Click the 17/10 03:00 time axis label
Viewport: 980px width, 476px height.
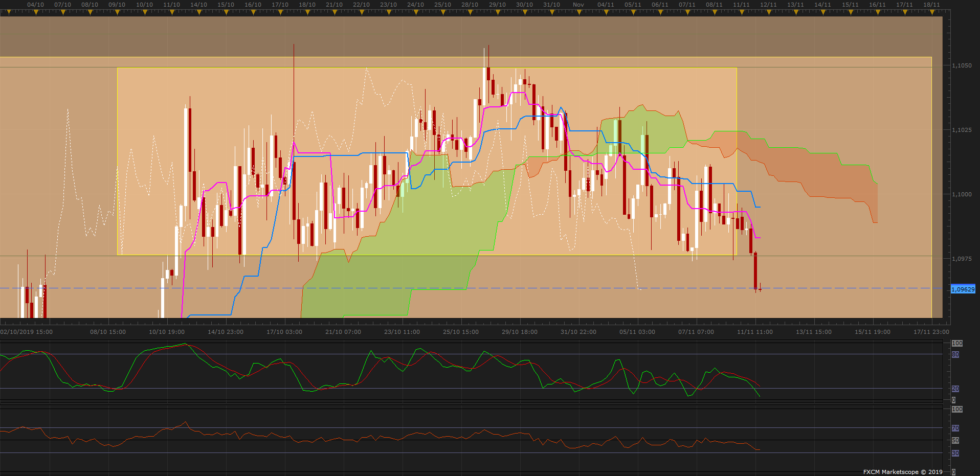point(284,332)
